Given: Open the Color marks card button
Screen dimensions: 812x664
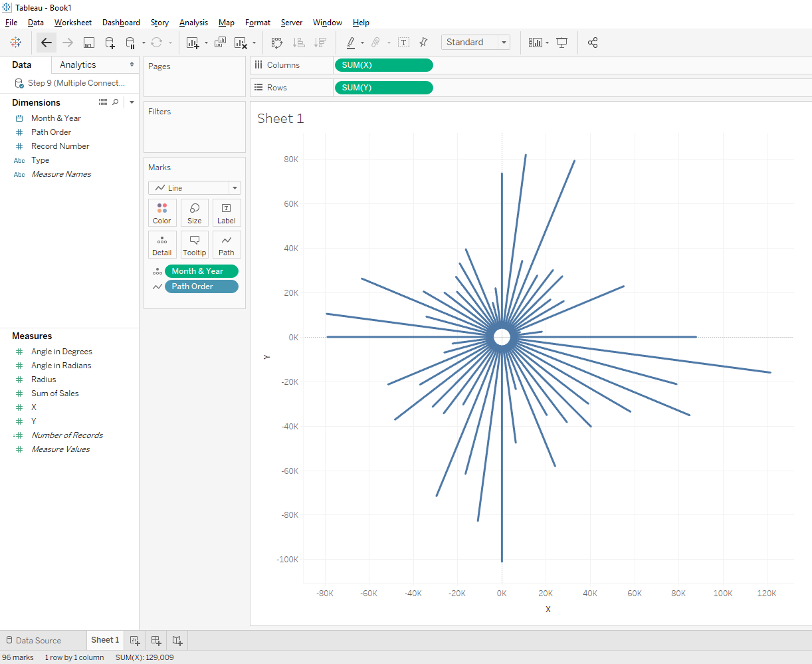Looking at the screenshot, I should (162, 213).
